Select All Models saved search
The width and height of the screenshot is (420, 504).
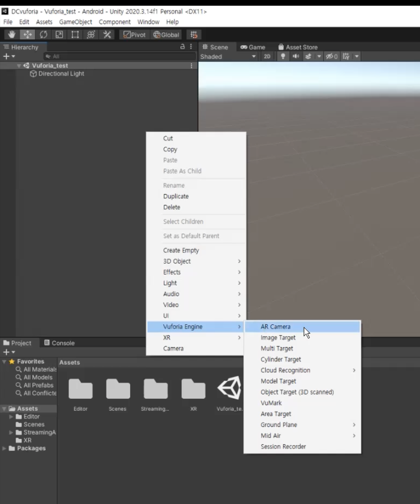pos(34,377)
